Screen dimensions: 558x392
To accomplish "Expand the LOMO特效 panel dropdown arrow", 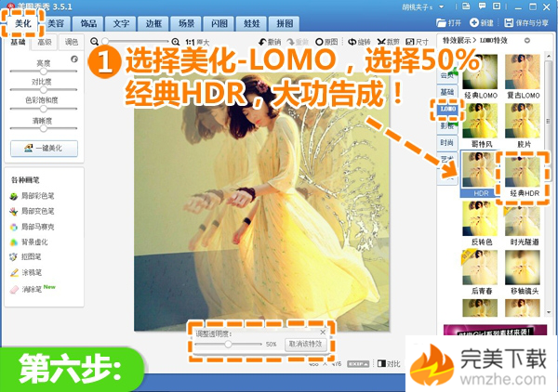I will [527, 41].
